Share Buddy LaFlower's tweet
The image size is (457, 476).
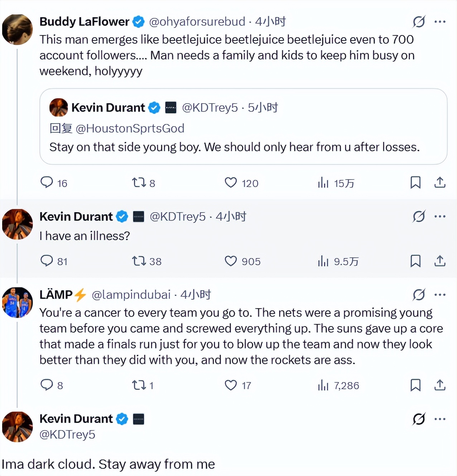tap(440, 182)
